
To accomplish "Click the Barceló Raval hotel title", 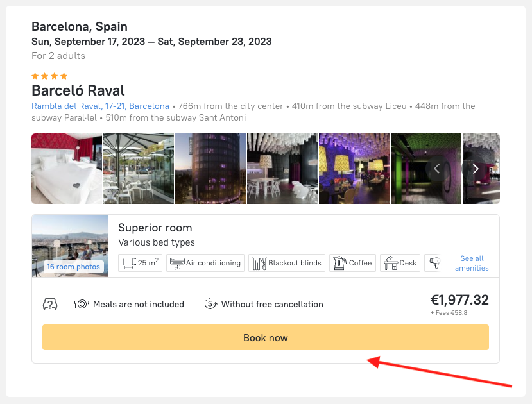I will pos(78,90).
